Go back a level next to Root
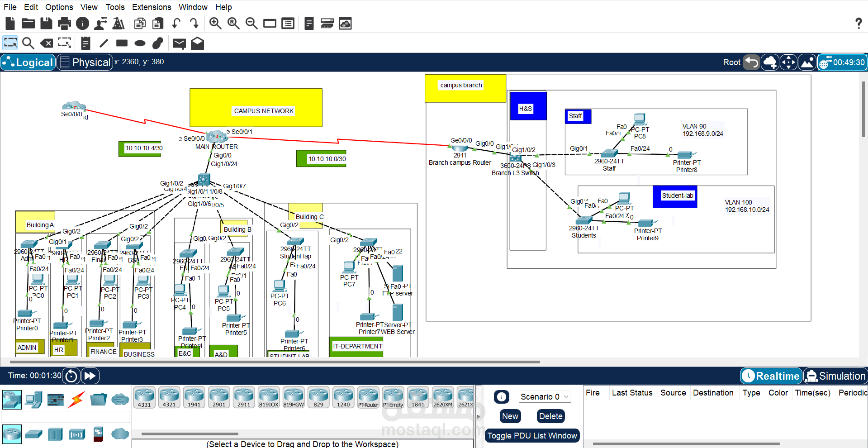The height and width of the screenshot is (448, 868). click(752, 62)
